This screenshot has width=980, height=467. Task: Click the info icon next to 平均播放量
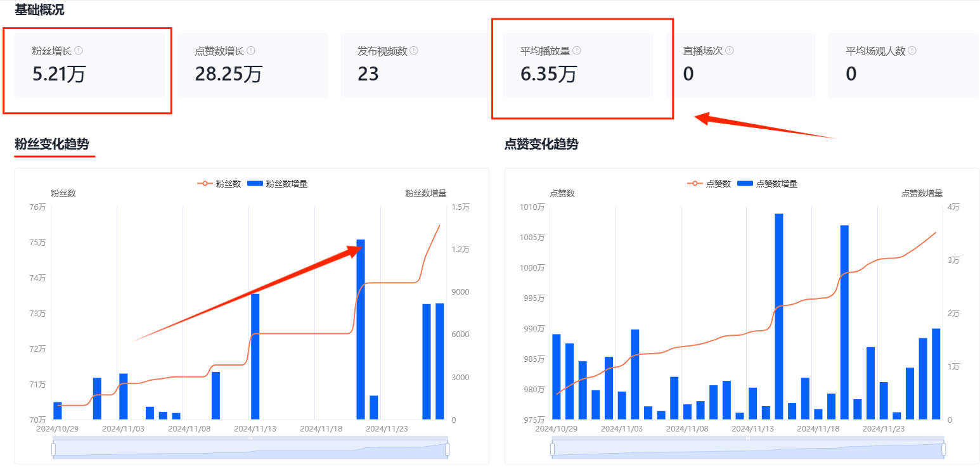tap(577, 51)
